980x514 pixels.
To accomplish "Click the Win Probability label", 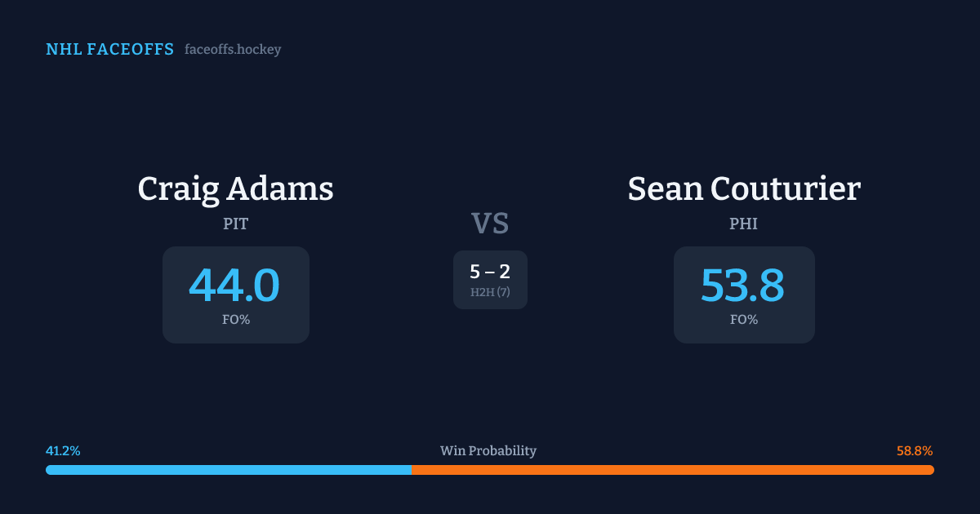I will click(488, 451).
